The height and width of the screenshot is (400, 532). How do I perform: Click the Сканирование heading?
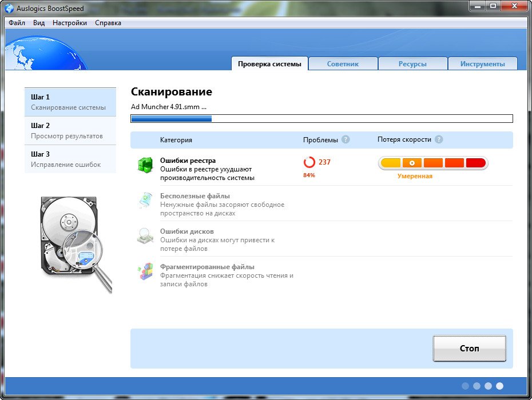(x=172, y=91)
